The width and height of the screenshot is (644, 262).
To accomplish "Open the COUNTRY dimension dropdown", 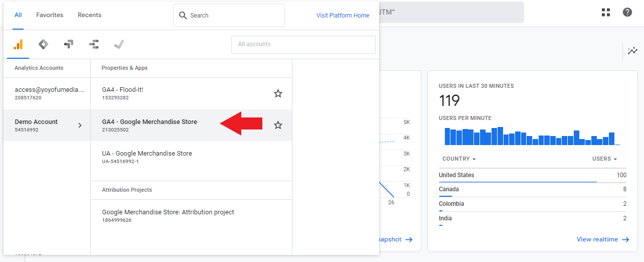I will 459,159.
